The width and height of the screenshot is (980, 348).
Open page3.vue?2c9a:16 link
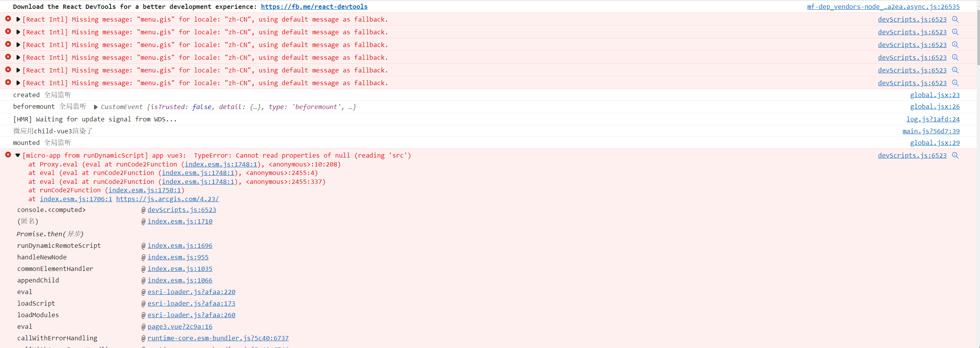coord(180,326)
